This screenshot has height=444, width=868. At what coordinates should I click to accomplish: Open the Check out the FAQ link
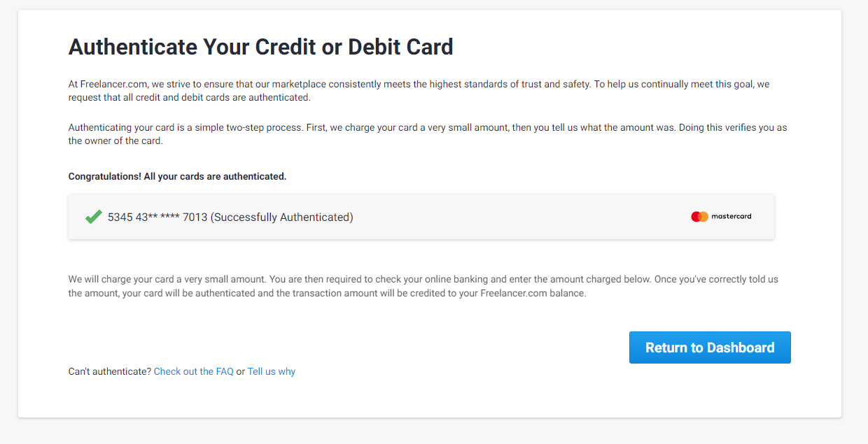coord(193,371)
